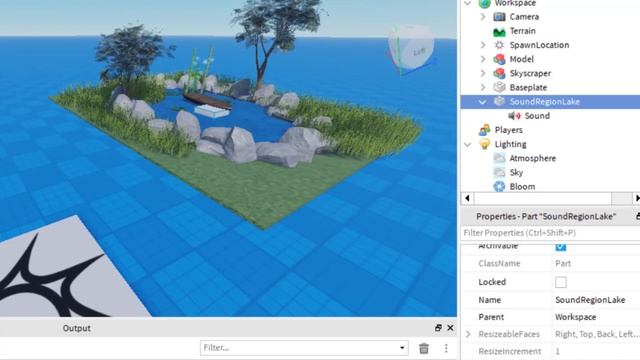Clear output with the trash icon
The width and height of the screenshot is (640, 360).
pyautogui.click(x=424, y=348)
